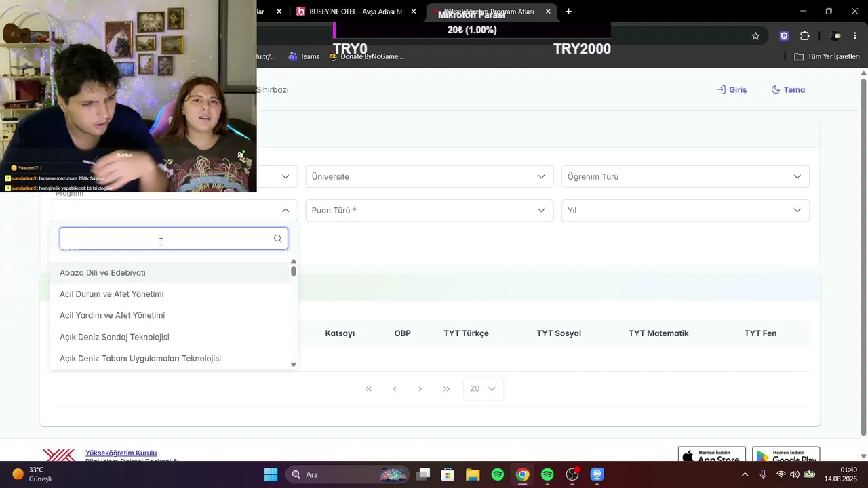The width and height of the screenshot is (868, 488).
Task: Change page size from the 20 dropdown
Action: point(484,389)
